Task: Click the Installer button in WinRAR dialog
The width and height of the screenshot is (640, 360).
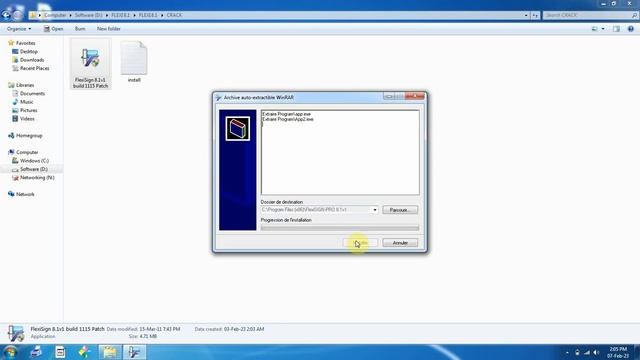Action: coord(360,243)
